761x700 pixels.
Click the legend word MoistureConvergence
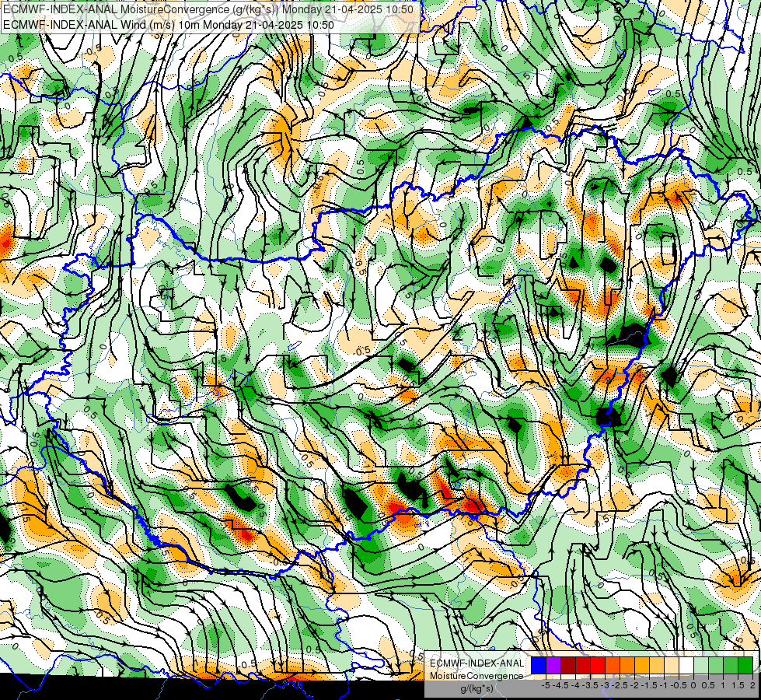coord(476,676)
